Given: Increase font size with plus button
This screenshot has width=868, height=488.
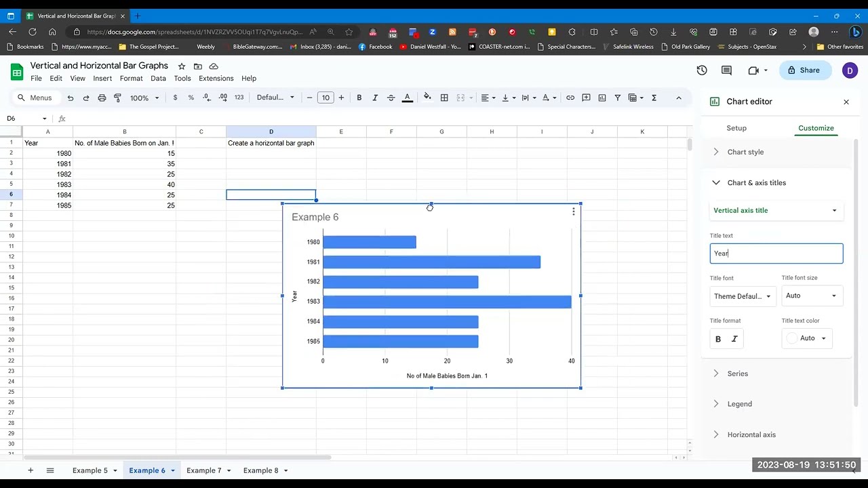Looking at the screenshot, I should [341, 98].
